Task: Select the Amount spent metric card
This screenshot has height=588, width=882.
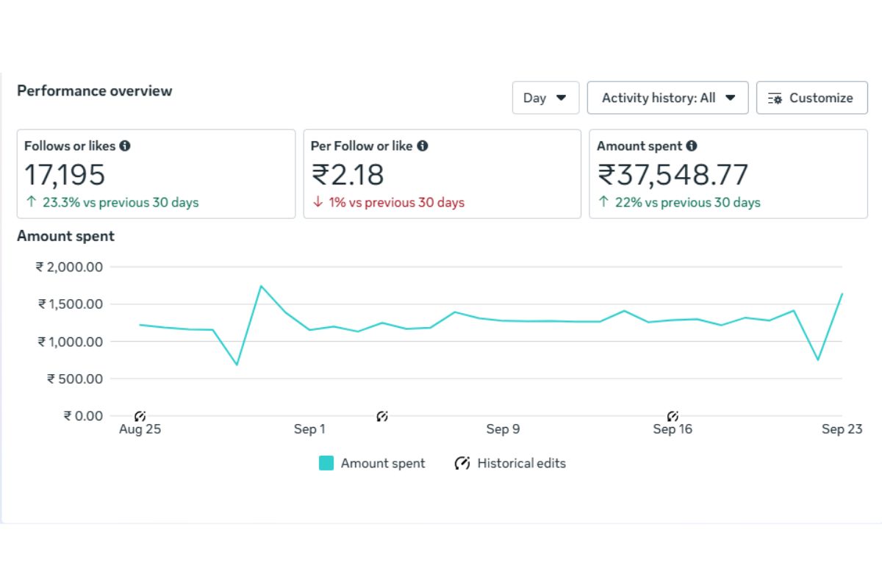Action: pyautogui.click(x=728, y=174)
